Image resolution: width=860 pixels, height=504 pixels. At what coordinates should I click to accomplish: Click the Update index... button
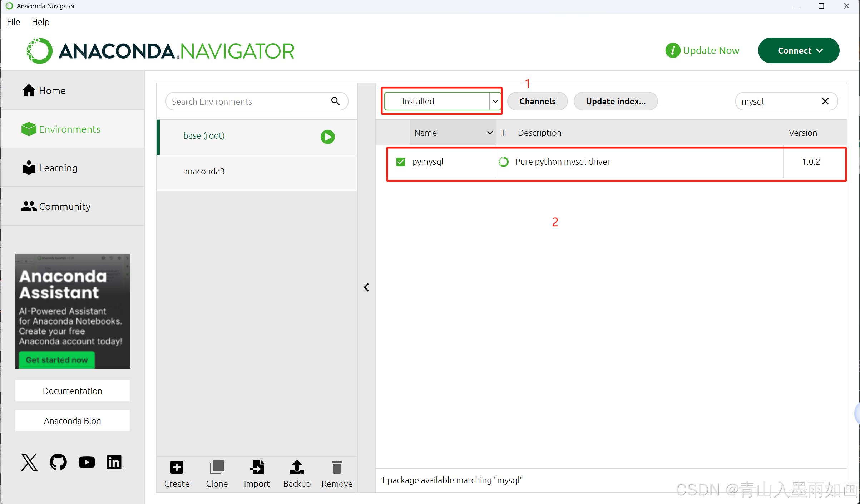click(x=616, y=102)
